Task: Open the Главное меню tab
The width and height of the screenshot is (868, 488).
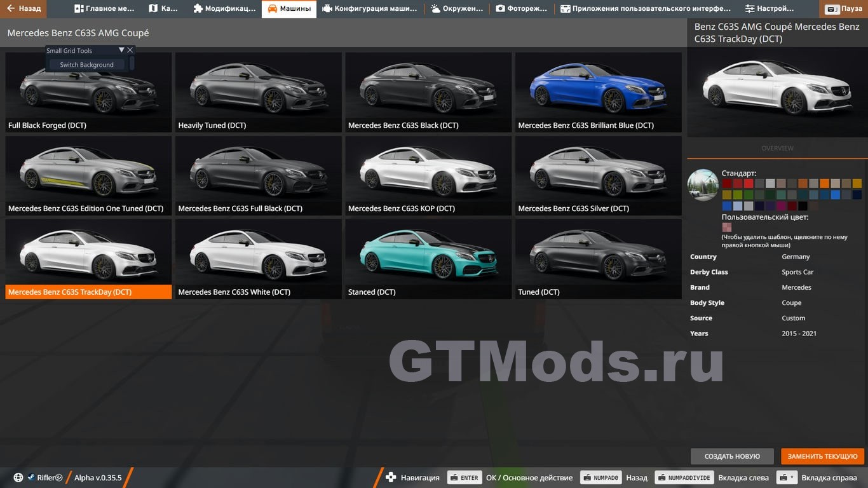Action: [104, 9]
